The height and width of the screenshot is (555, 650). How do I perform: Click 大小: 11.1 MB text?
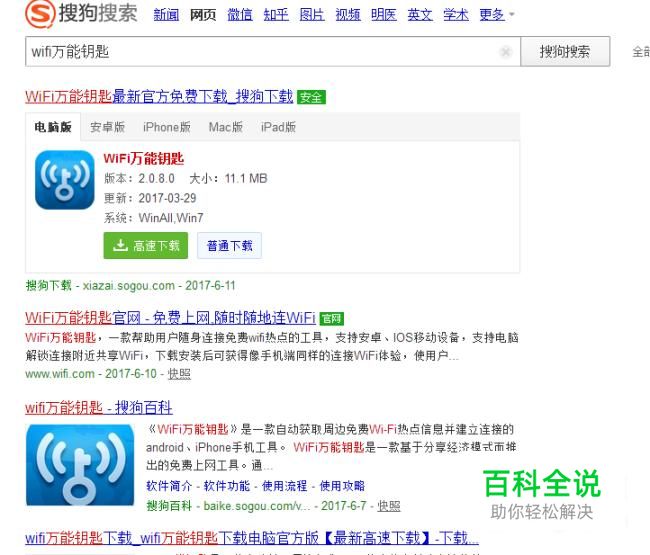pos(228,178)
